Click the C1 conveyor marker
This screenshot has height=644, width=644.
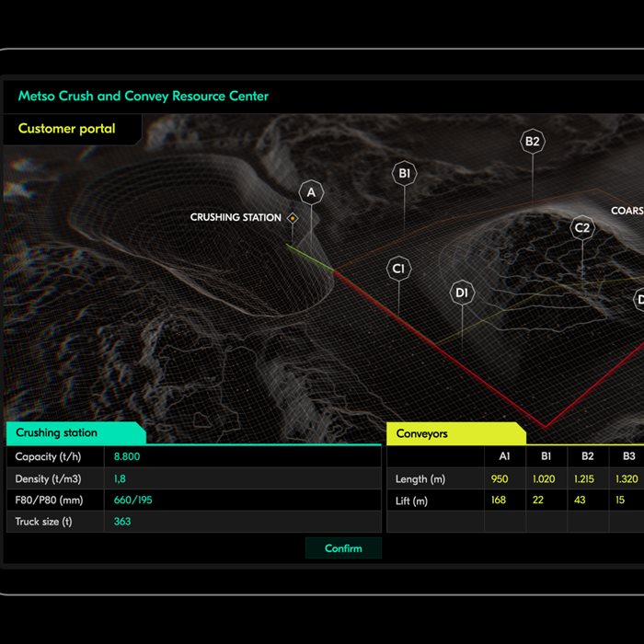click(x=398, y=269)
